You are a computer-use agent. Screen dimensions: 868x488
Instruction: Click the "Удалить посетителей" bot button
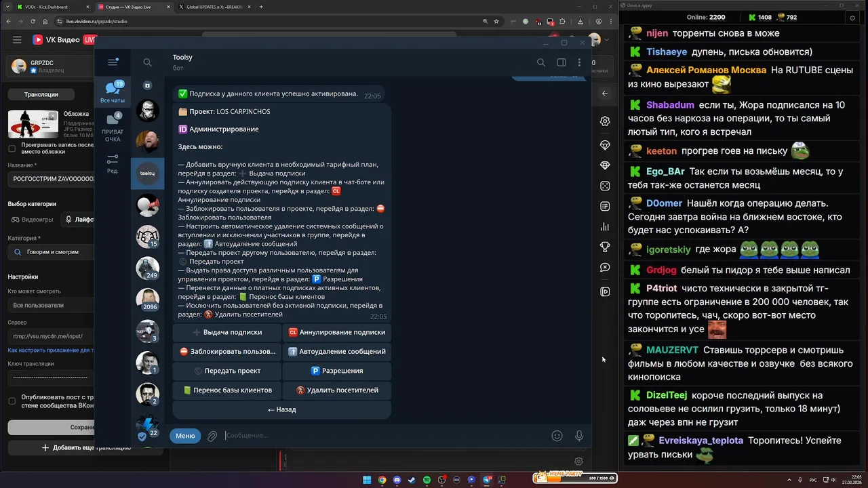pos(337,390)
